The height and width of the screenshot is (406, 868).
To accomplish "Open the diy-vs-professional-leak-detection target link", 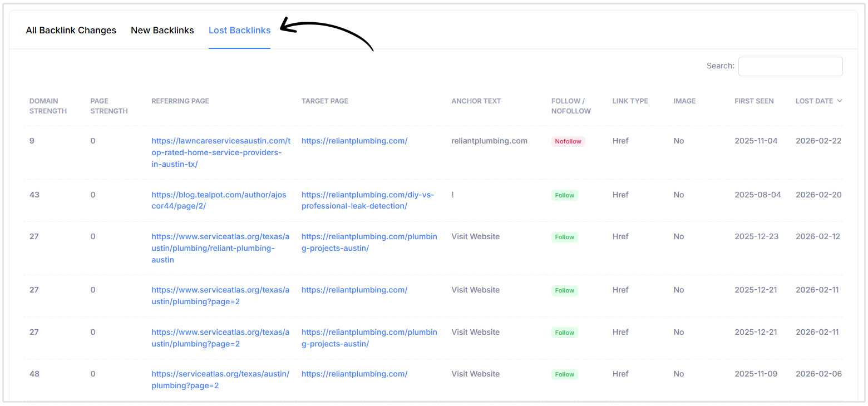I will pyautogui.click(x=368, y=200).
